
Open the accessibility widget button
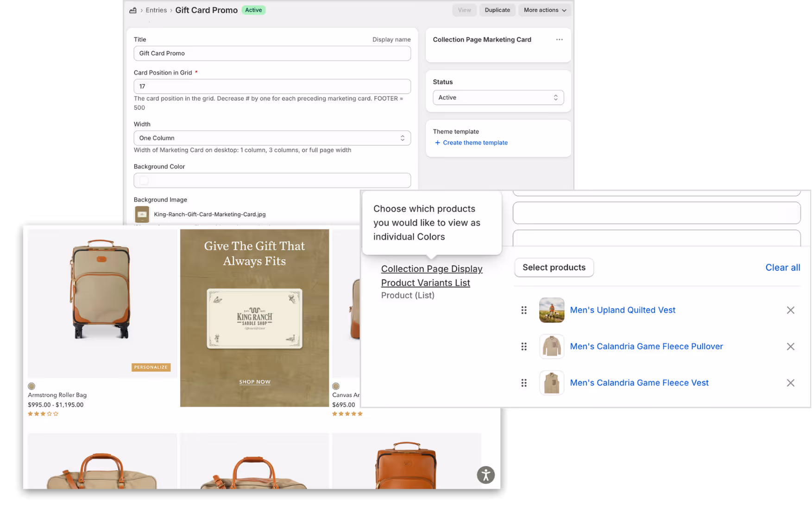coord(486,475)
